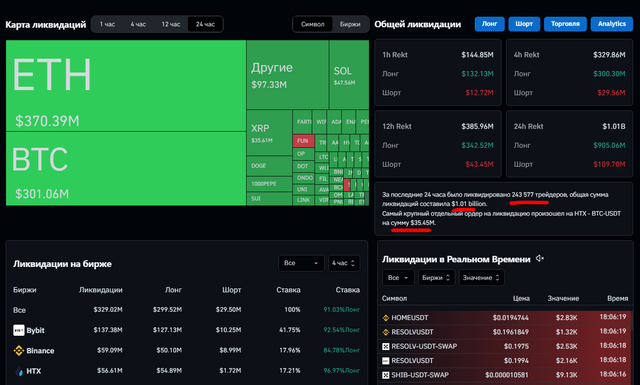
Task: Click the 12h Rekt $385.96M value
Action: coord(477,126)
